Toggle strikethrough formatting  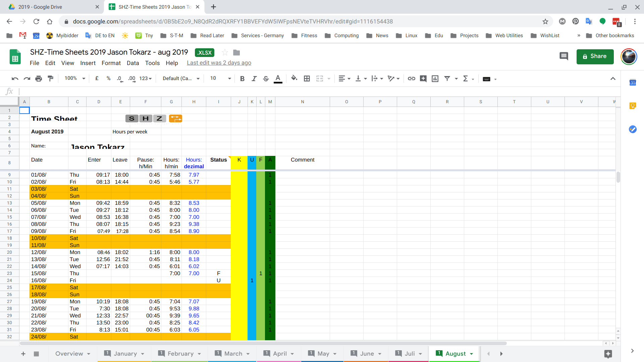point(266,78)
